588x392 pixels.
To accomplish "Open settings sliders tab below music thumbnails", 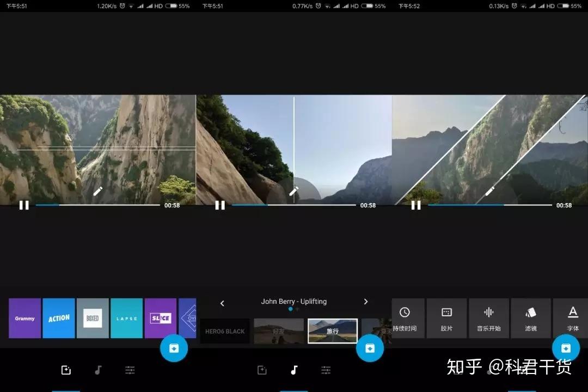I will tap(326, 370).
